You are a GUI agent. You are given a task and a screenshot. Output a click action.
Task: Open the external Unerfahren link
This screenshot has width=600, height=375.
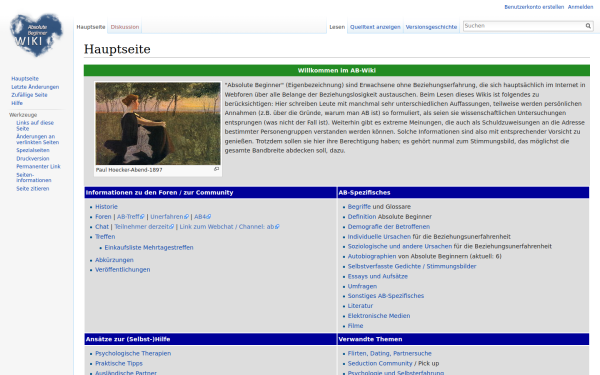169,217
